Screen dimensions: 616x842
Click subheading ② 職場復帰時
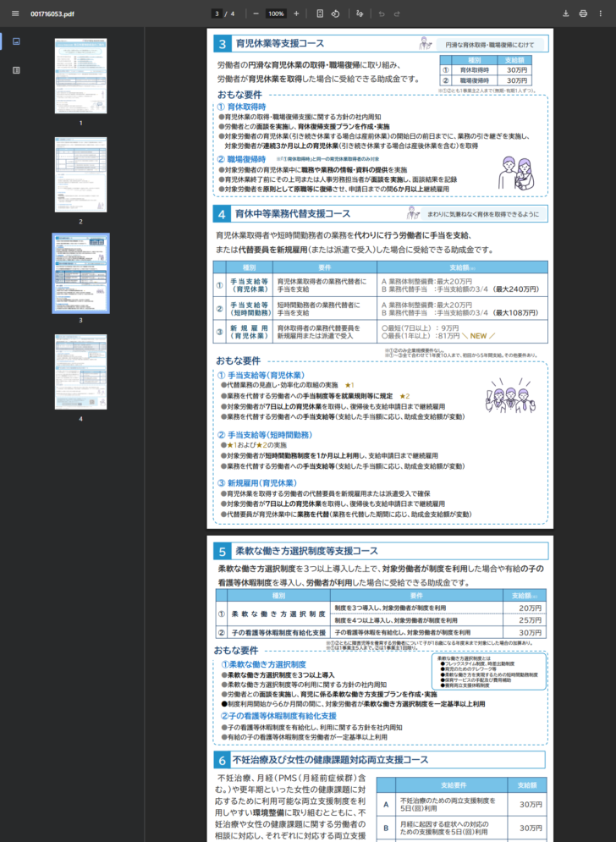(x=242, y=159)
